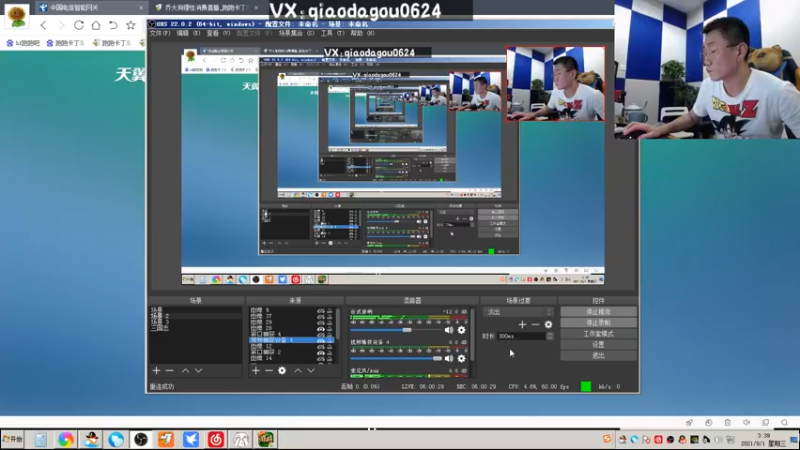
Task: Click the Start button on the taskbar
Action: click(13, 439)
